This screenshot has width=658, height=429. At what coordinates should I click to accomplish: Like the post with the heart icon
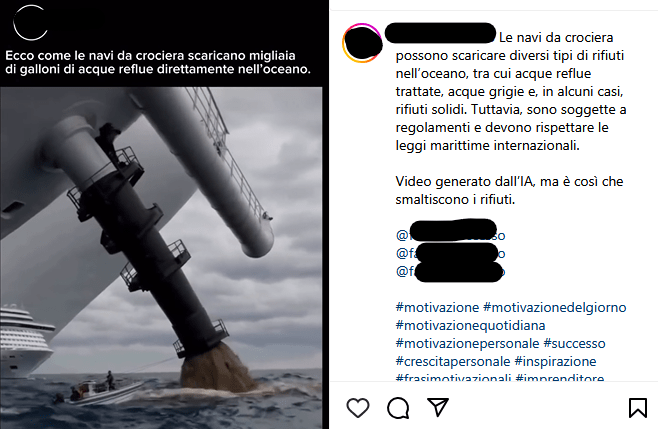[358, 407]
